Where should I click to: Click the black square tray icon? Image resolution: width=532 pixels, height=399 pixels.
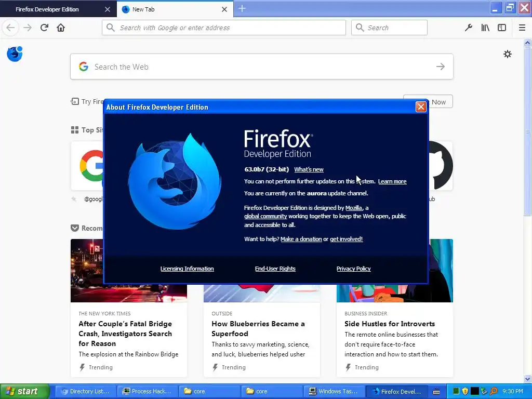click(475, 391)
